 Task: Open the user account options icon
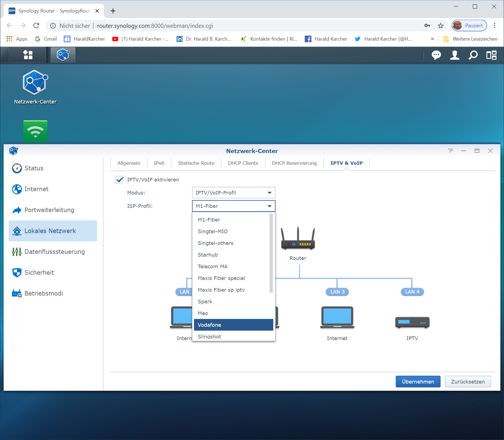tap(454, 55)
